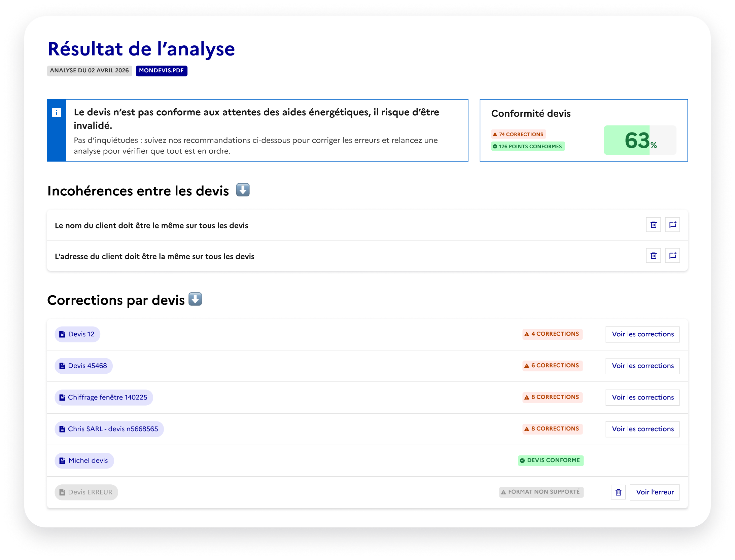Click 8 CORRECTIONS badge on Chiffrage fenêtre row
The width and height of the screenshot is (735, 560).
coord(552,397)
